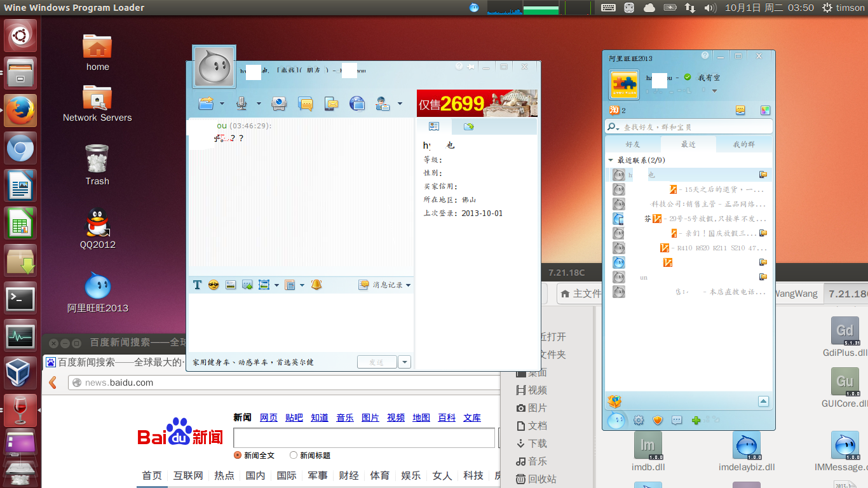Viewport: 868px width, 488px height.
Task: Open dropdown arrow beside the microphone icon
Action: coord(259,104)
